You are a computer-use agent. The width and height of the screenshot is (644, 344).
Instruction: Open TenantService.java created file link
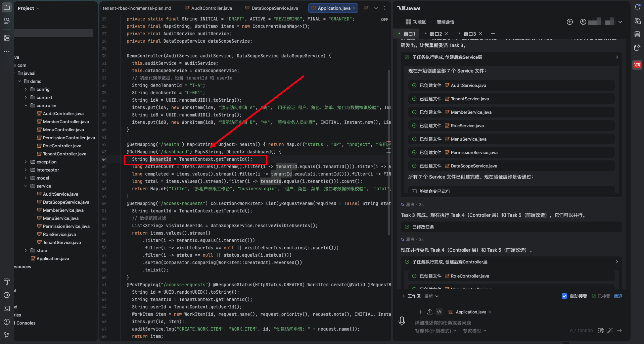pos(470,99)
